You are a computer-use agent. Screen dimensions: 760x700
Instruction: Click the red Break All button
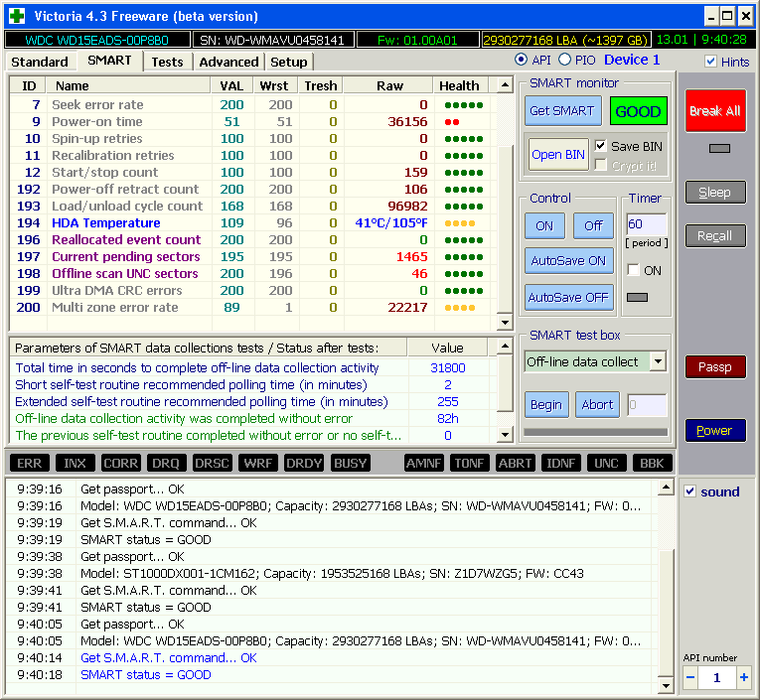pyautogui.click(x=715, y=111)
